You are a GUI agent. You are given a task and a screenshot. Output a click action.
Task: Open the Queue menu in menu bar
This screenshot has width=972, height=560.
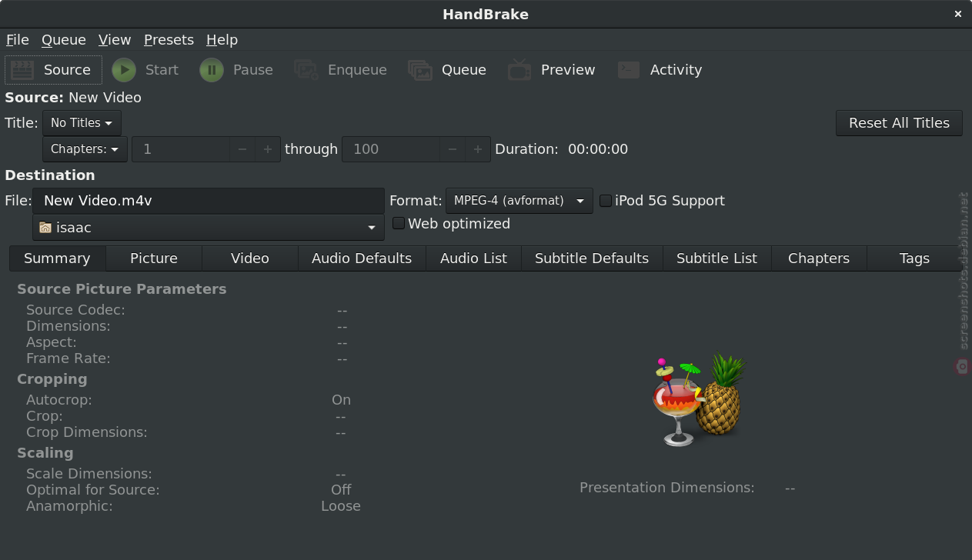(x=63, y=40)
